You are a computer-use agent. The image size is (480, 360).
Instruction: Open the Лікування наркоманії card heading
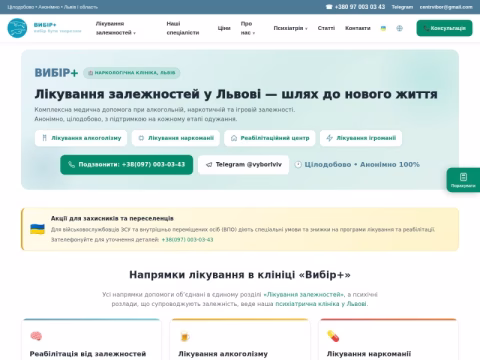coord(369,354)
